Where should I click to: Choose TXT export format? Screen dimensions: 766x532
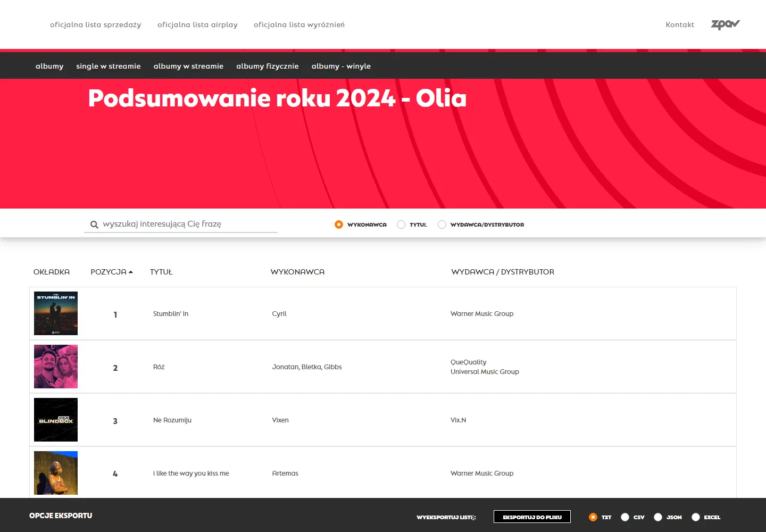point(593,517)
